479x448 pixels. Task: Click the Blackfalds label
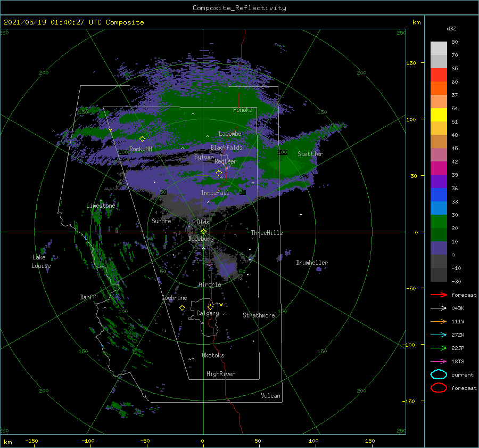pyautogui.click(x=226, y=148)
